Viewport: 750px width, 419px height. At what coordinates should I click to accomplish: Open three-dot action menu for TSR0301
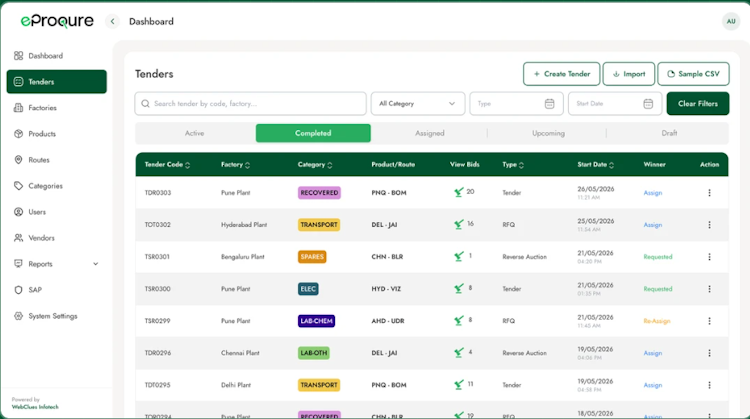(x=709, y=257)
